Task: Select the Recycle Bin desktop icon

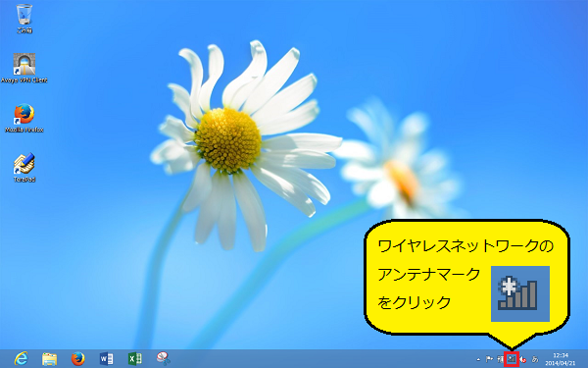Action: coord(24,18)
